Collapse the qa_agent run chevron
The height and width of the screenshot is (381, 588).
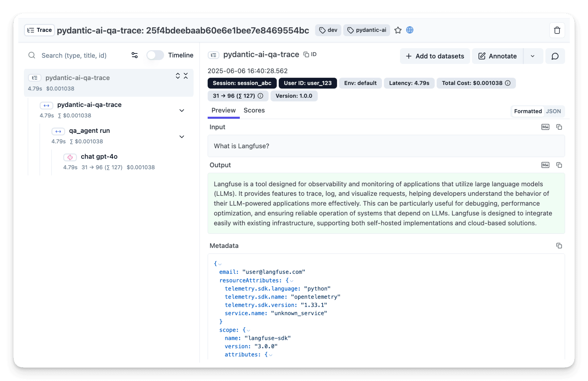coord(182,136)
